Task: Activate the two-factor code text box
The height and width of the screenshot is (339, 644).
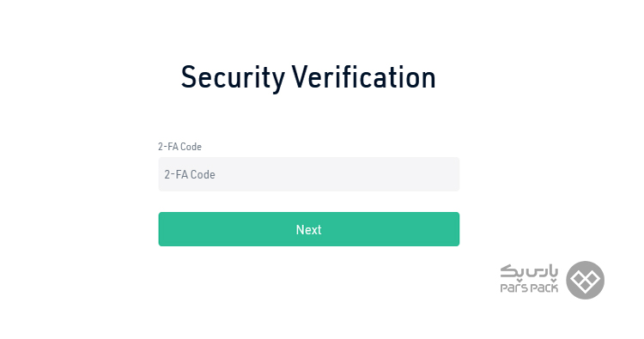Action: [309, 174]
